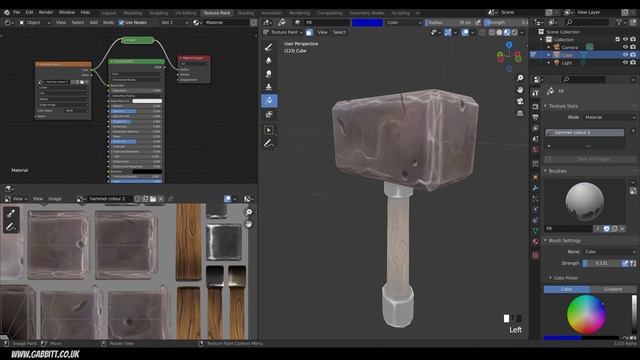Open the Blend Color dropdown in Brush Settings
The height and width of the screenshot is (360, 640).
click(610, 252)
